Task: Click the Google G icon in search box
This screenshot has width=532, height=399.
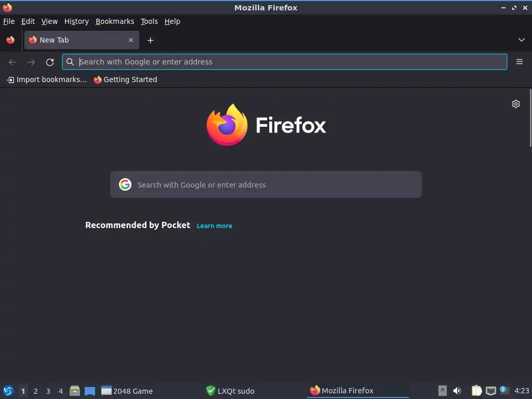Action: pyautogui.click(x=125, y=184)
